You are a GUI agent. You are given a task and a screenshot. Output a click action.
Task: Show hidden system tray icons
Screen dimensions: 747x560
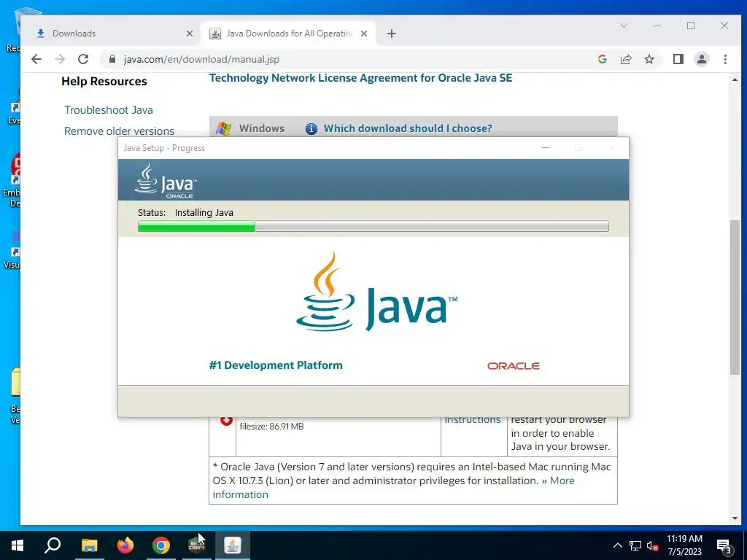click(617, 545)
